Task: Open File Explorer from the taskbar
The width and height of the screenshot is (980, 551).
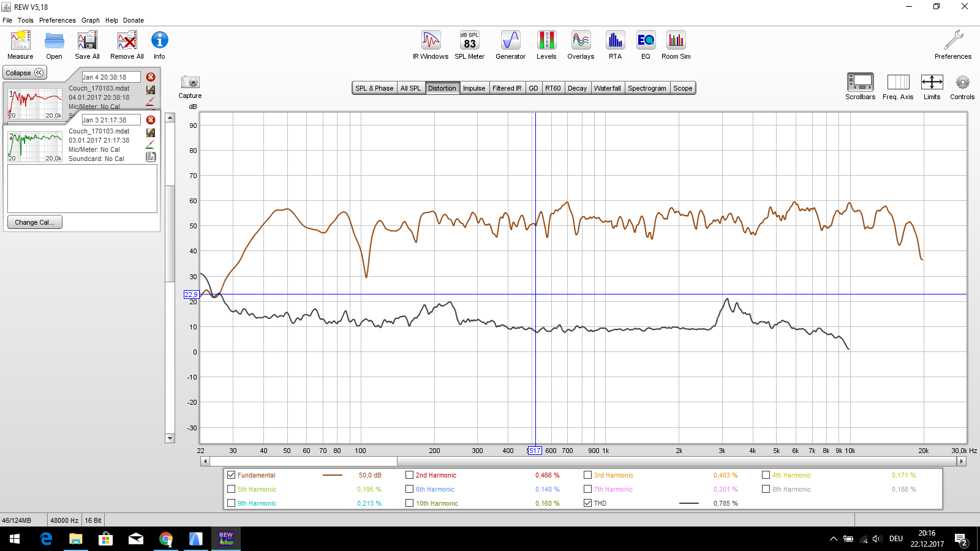Action: [x=75, y=539]
